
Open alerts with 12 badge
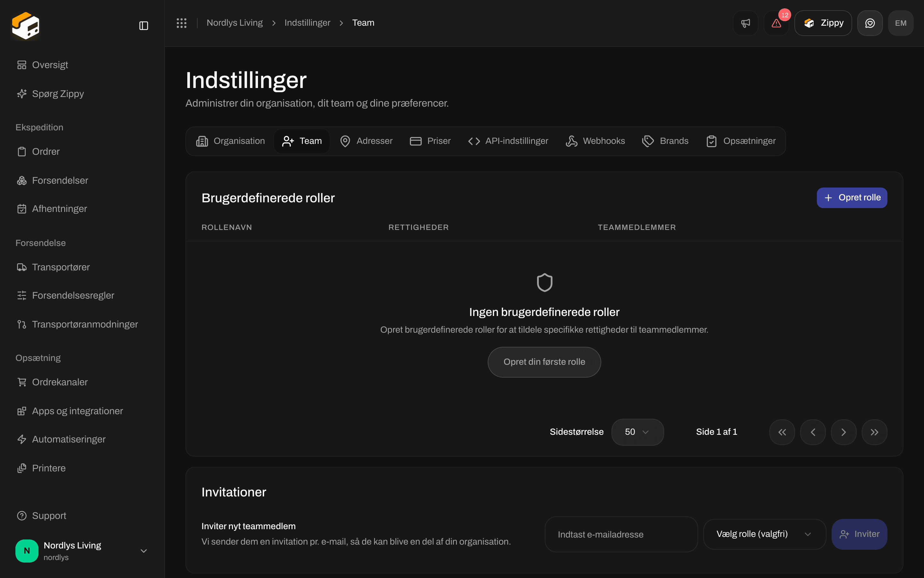pyautogui.click(x=776, y=23)
